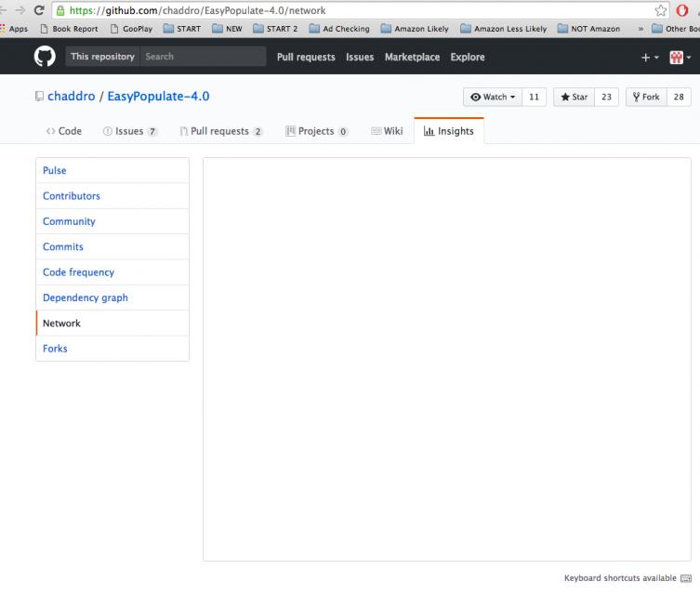This screenshot has width=700, height=595.
Task: Open Marketplace in the top navigation
Action: click(x=412, y=57)
